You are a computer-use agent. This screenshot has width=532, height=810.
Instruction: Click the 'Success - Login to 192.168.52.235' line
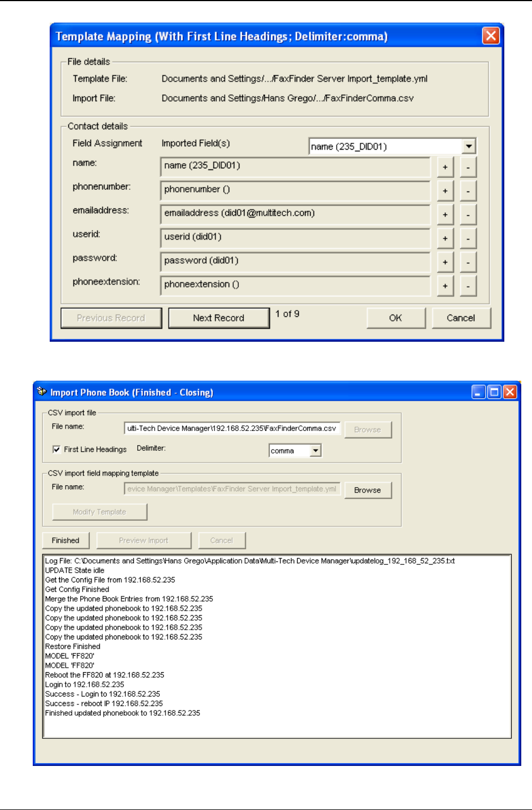(103, 694)
